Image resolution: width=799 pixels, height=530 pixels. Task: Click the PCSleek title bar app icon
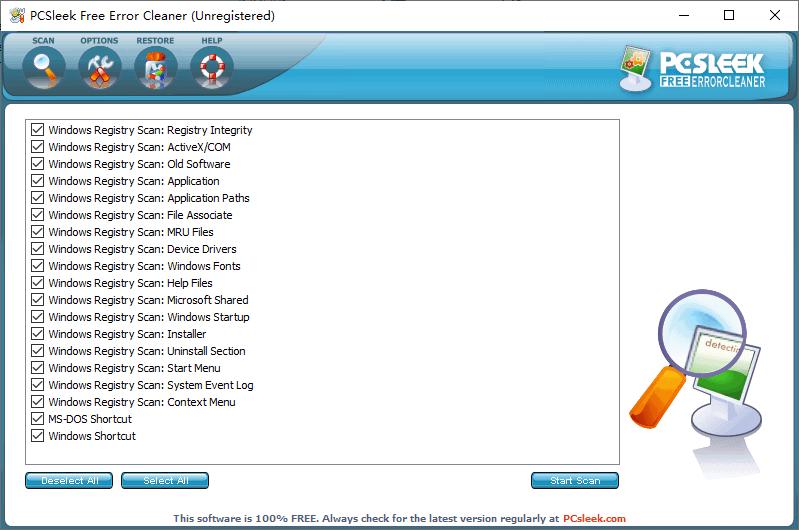coord(17,15)
